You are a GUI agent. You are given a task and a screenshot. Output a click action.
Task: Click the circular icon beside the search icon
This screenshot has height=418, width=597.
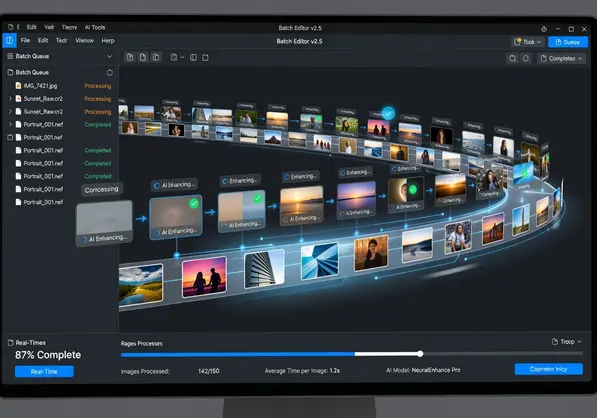click(526, 58)
